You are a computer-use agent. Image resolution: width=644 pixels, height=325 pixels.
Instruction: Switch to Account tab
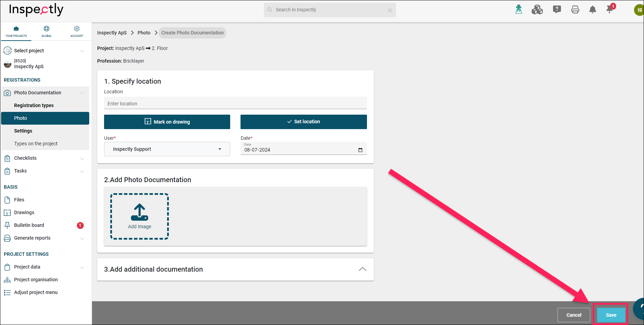(x=77, y=32)
